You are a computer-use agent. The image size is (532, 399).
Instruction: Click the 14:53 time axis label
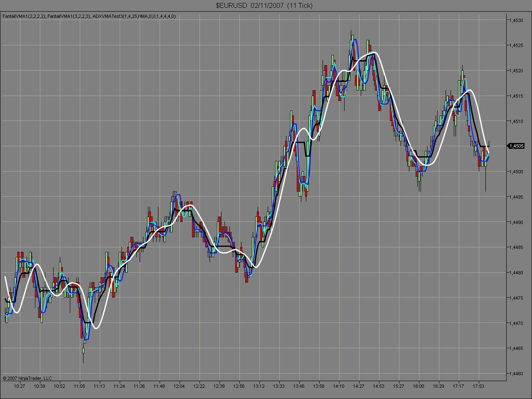[379, 386]
